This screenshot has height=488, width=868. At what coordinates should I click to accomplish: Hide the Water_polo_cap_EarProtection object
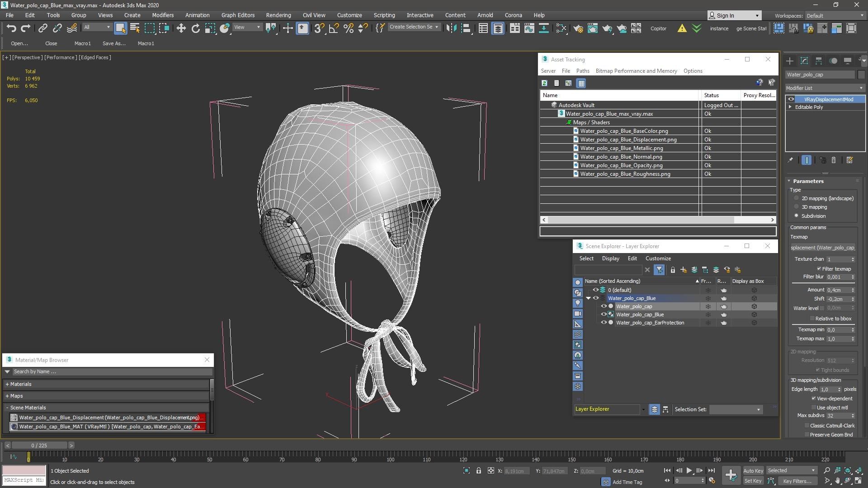click(604, 323)
